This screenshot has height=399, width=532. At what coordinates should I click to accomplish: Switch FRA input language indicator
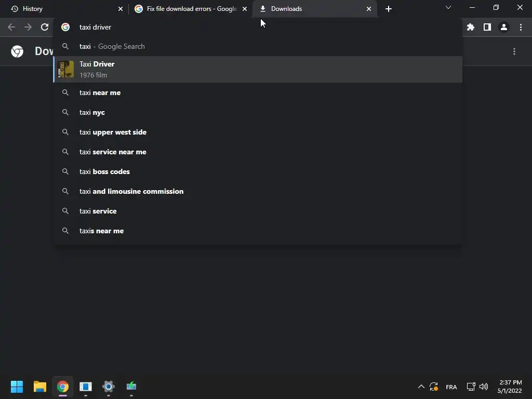pos(451,387)
